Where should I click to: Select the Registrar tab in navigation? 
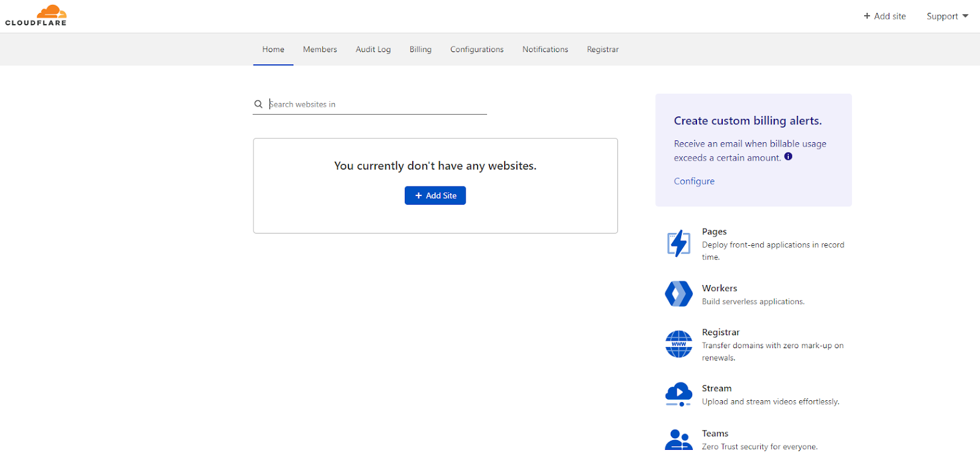point(603,49)
